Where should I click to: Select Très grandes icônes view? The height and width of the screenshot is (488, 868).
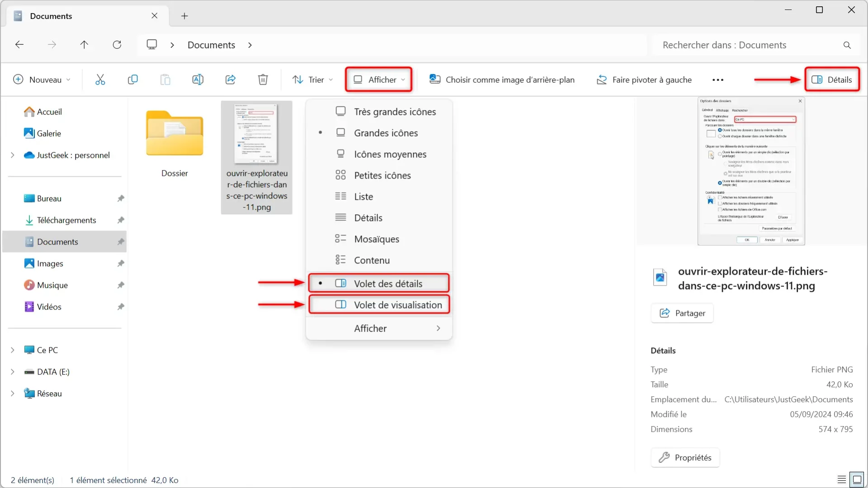point(379,112)
